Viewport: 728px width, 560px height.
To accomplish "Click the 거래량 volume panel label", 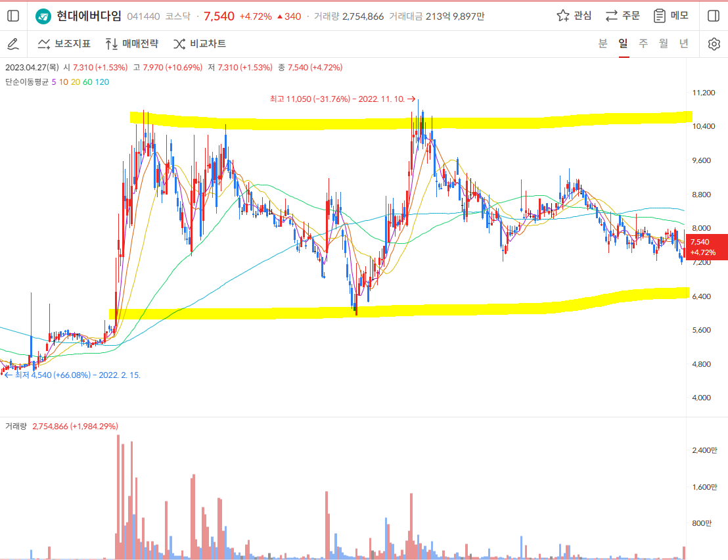I will pyautogui.click(x=16, y=427).
